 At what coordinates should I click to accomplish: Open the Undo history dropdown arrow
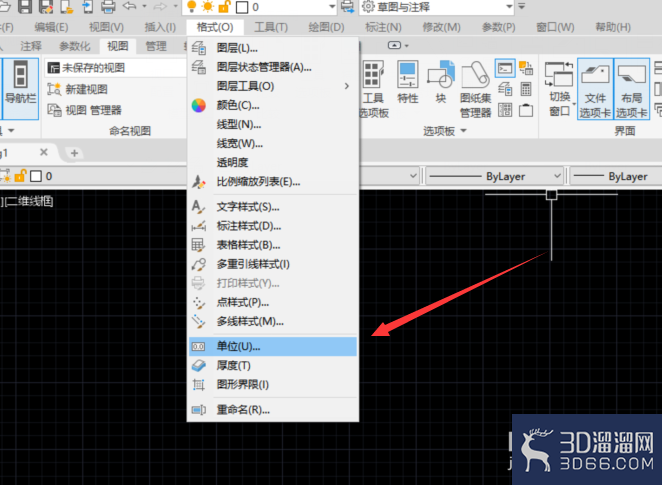(144, 6)
